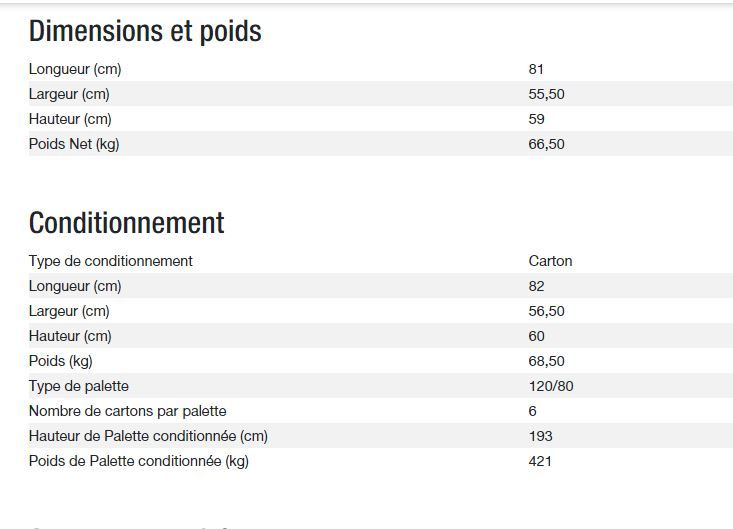The height and width of the screenshot is (529, 733).
Task: Select the net weight value 66,50
Action: pyautogui.click(x=546, y=144)
